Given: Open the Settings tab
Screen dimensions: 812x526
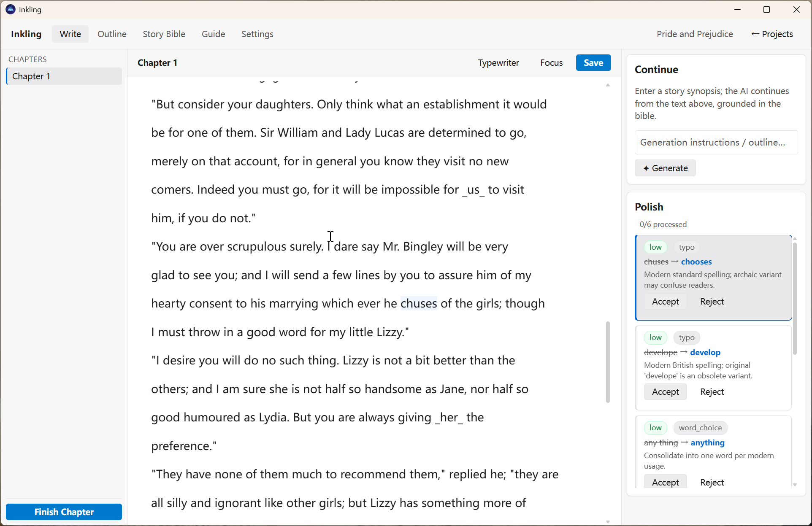Looking at the screenshot, I should coord(257,34).
